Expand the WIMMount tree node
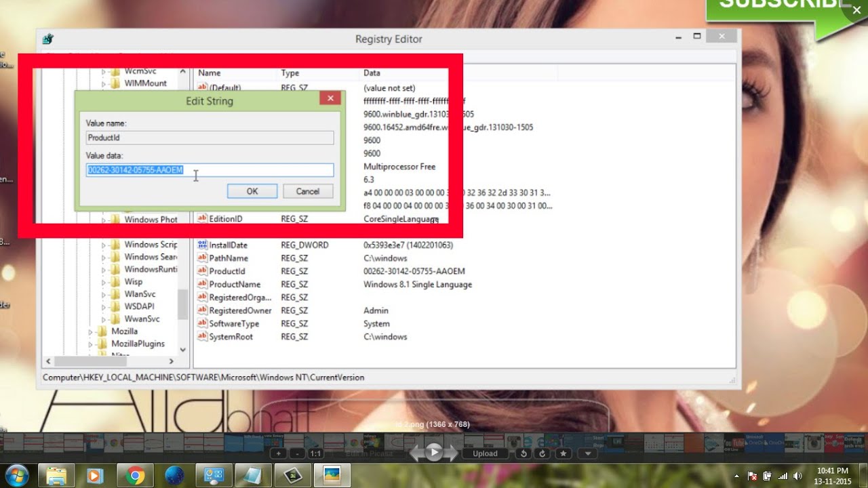868x488 pixels. pos(104,84)
